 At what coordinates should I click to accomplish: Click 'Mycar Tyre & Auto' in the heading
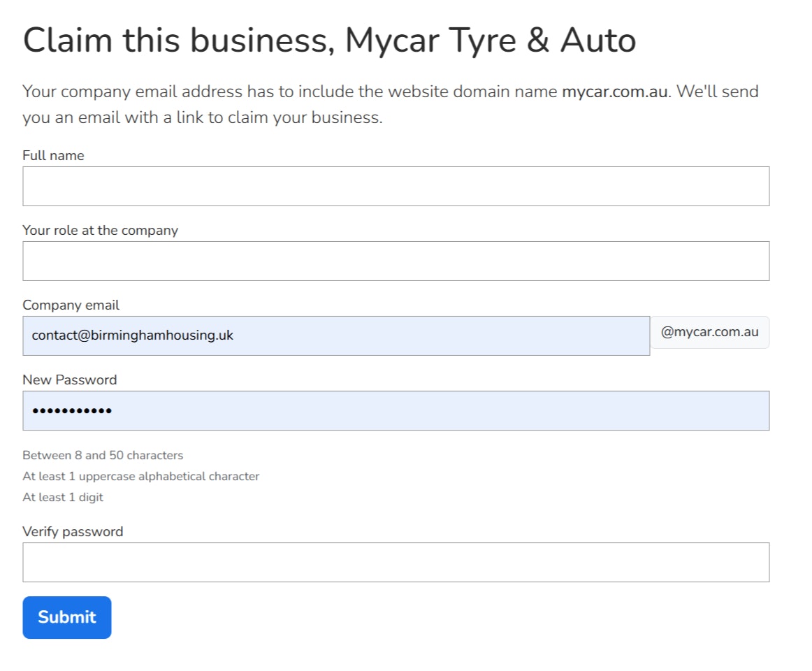click(490, 41)
